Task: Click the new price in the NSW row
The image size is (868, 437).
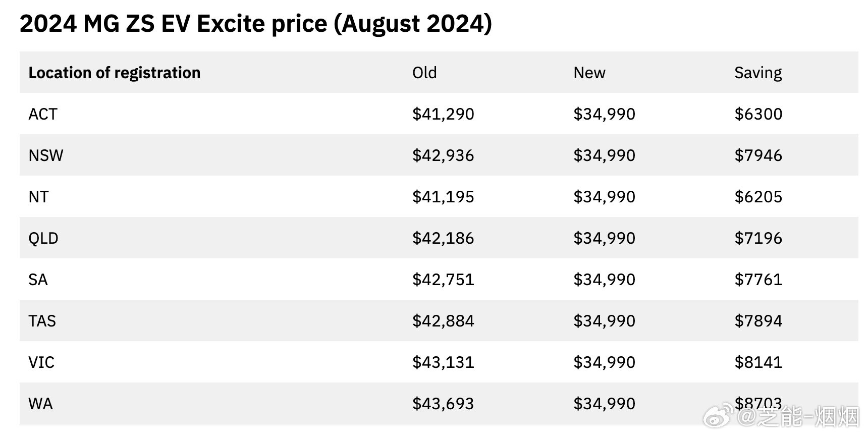Action: (x=604, y=155)
